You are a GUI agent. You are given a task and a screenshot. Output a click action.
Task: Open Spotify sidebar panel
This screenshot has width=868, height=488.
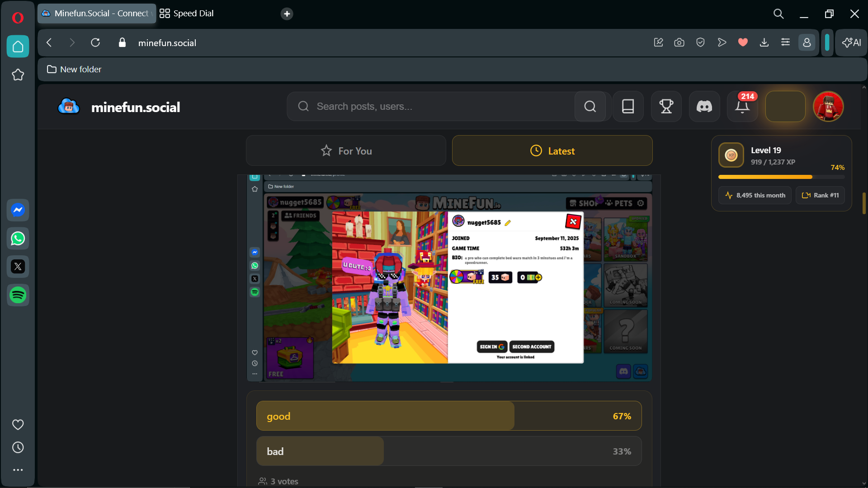[x=18, y=296]
